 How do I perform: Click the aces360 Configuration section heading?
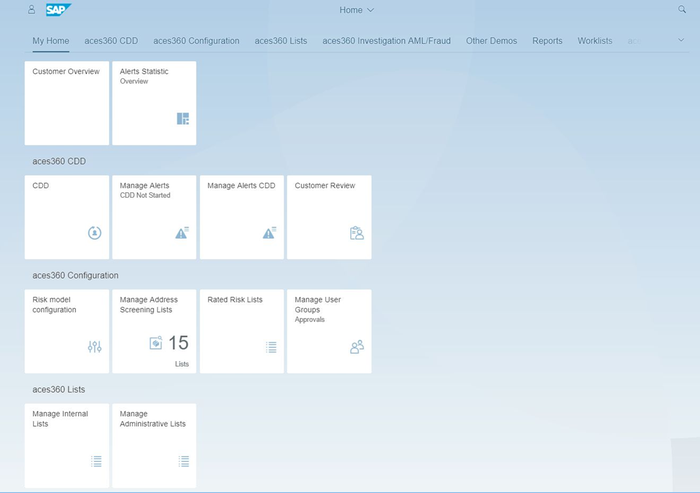point(75,276)
